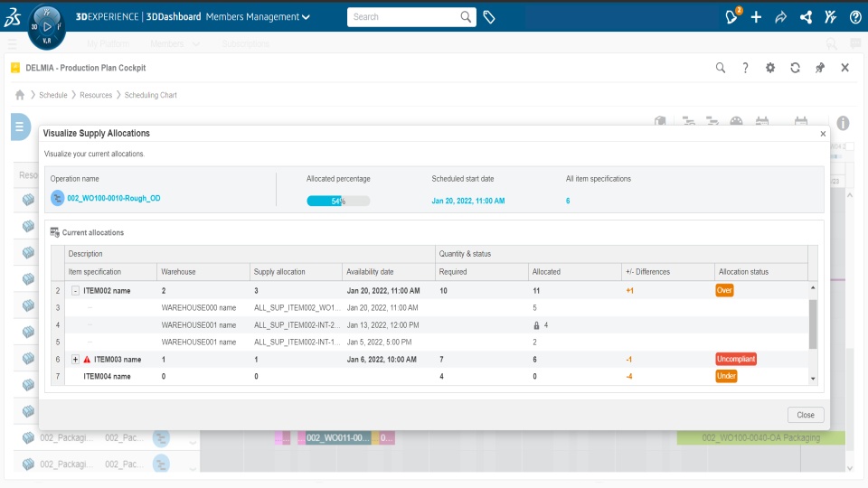Pin the Production Plan Cockpit widget

pyautogui.click(x=820, y=68)
